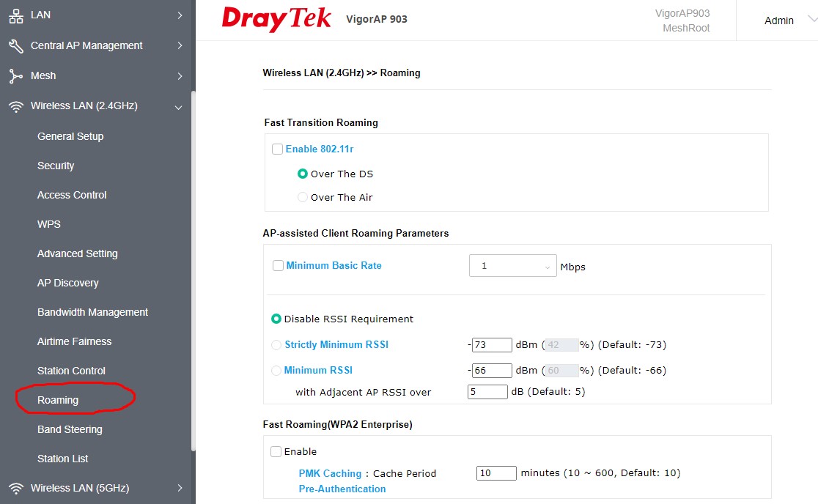
Task: Open the Minimum Basic Rate Mbps dropdown
Action: tap(512, 267)
